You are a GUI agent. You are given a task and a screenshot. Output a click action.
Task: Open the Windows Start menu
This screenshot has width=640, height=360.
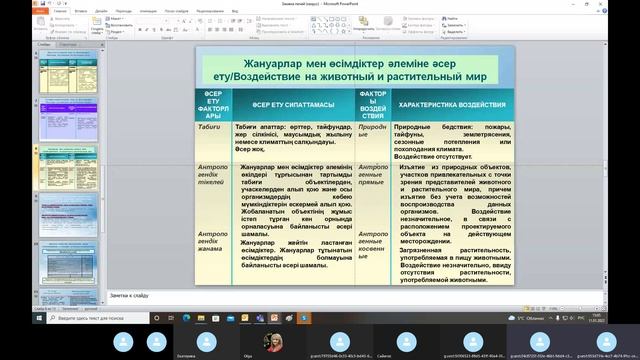[x=39, y=318]
